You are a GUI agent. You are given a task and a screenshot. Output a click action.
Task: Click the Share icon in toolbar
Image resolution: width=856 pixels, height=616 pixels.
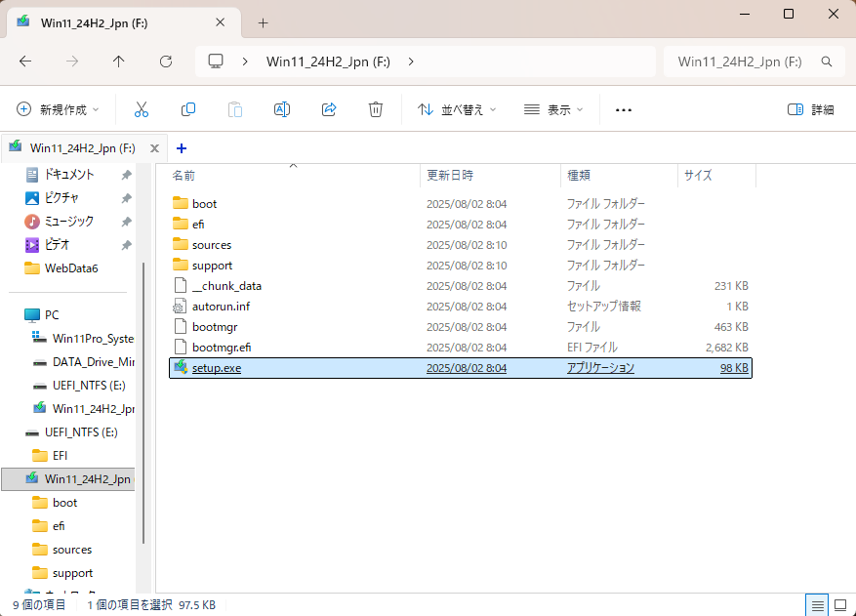329,109
